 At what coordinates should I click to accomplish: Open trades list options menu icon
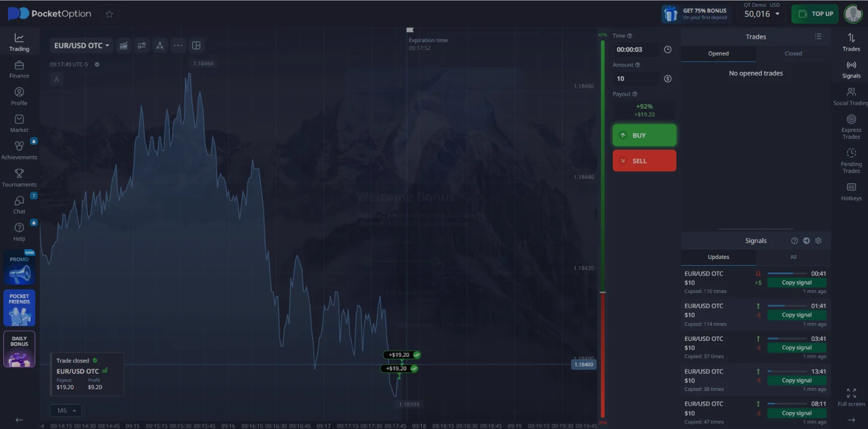click(818, 36)
